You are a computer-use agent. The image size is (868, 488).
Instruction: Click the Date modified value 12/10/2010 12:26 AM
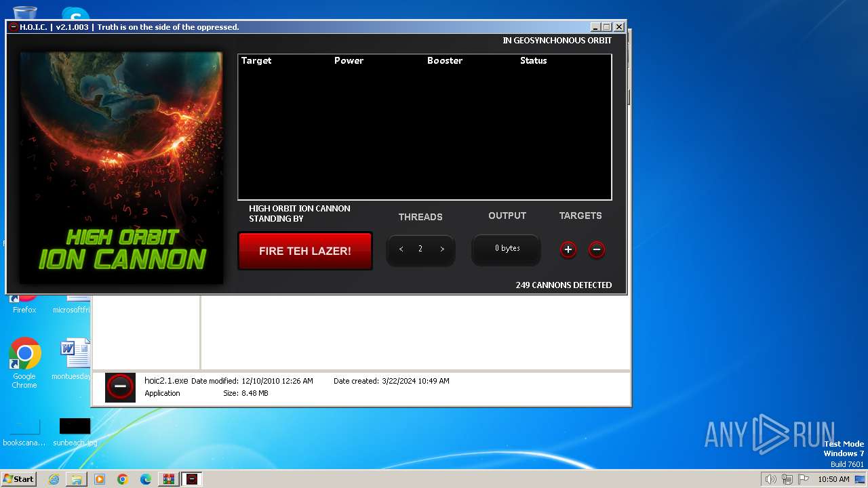tap(277, 382)
